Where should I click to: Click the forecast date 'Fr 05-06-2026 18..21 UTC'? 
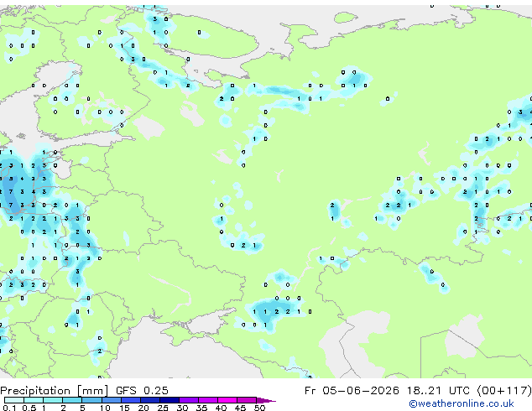click(x=387, y=391)
